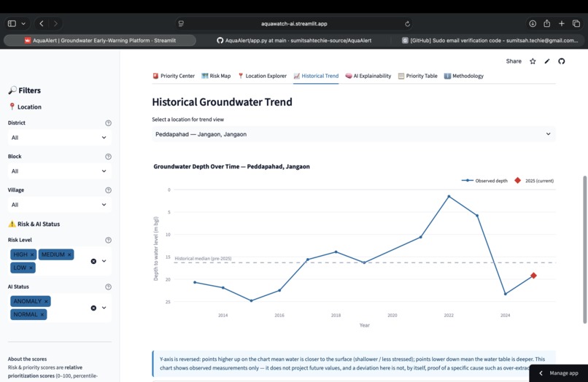Click the browser share icon
The width and height of the screenshot is (588, 382).
pos(546,23)
